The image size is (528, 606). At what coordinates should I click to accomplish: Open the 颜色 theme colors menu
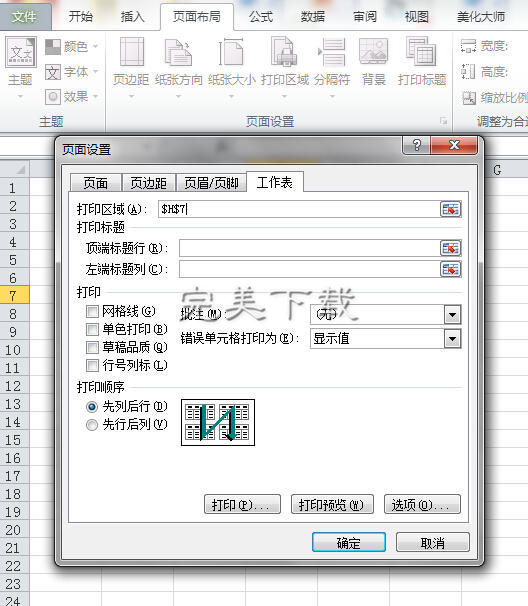click(x=72, y=47)
